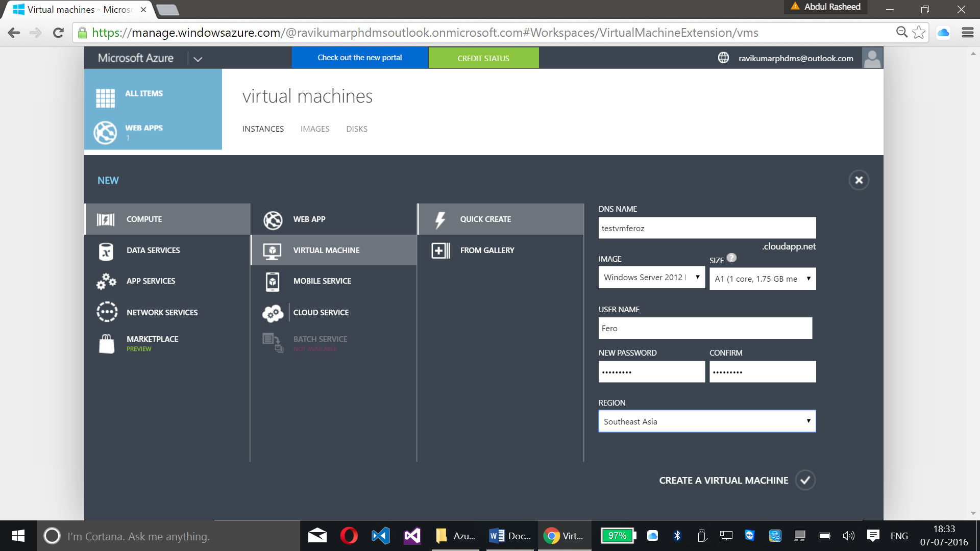Click the Credit Status button
Viewport: 980px width, 551px height.
(483, 58)
